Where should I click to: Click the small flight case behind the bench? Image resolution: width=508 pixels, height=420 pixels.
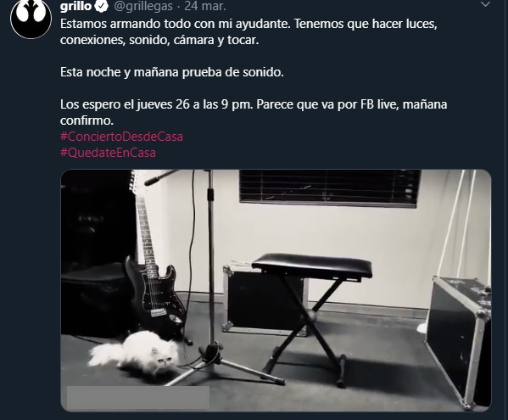click(262, 300)
